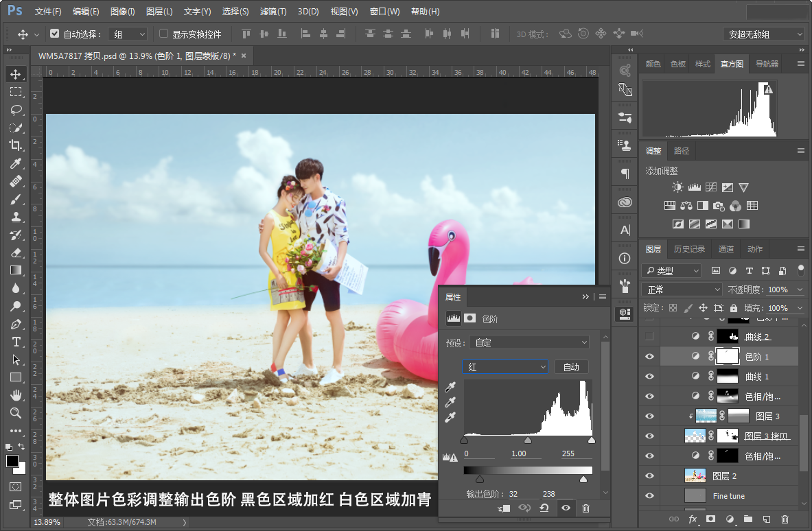Viewport: 812px width, 531px height.
Task: Add Curves adjustment from Adjustments panel
Action: (711, 187)
